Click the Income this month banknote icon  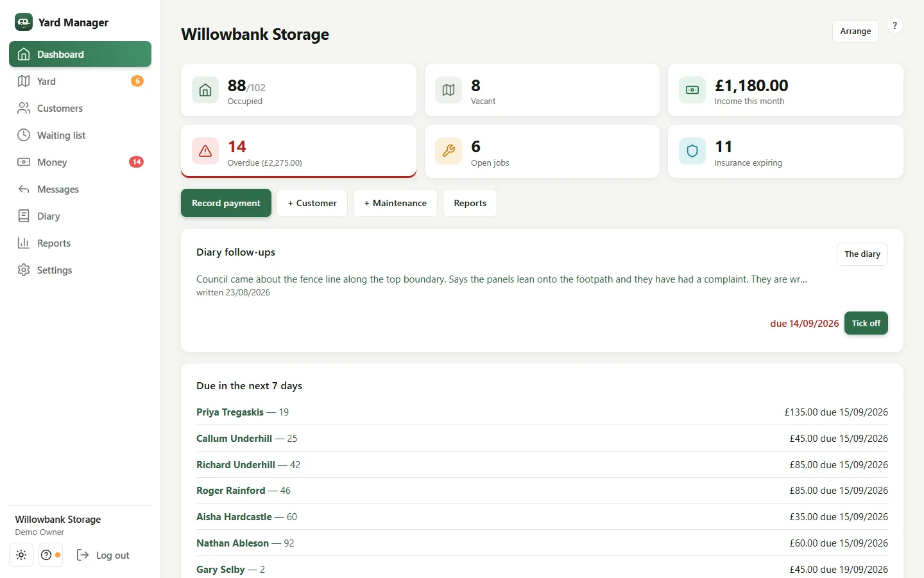pyautogui.click(x=692, y=90)
